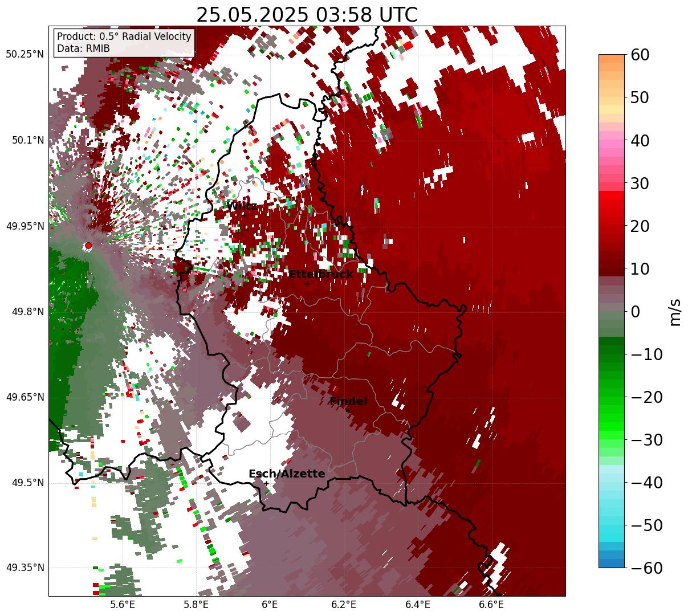Click the red radar site marker dot
Screen dimensions: 688x616
pyautogui.click(x=88, y=246)
